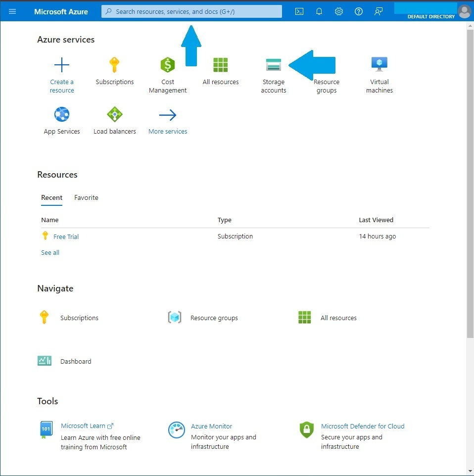Image resolution: width=474 pixels, height=476 pixels.
Task: Open Cost Management service icon
Action: click(168, 65)
